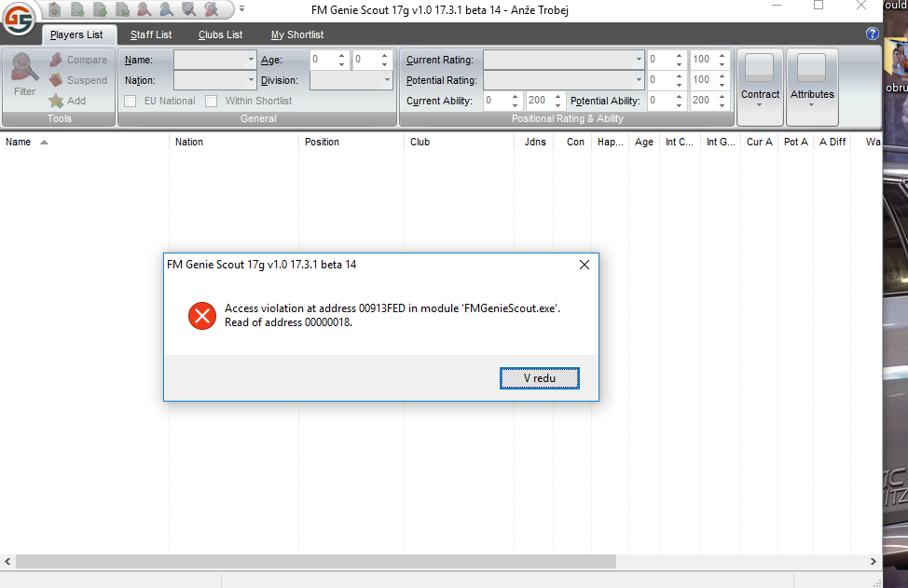Enable the Within Shortlist checkbox

pos(212,101)
